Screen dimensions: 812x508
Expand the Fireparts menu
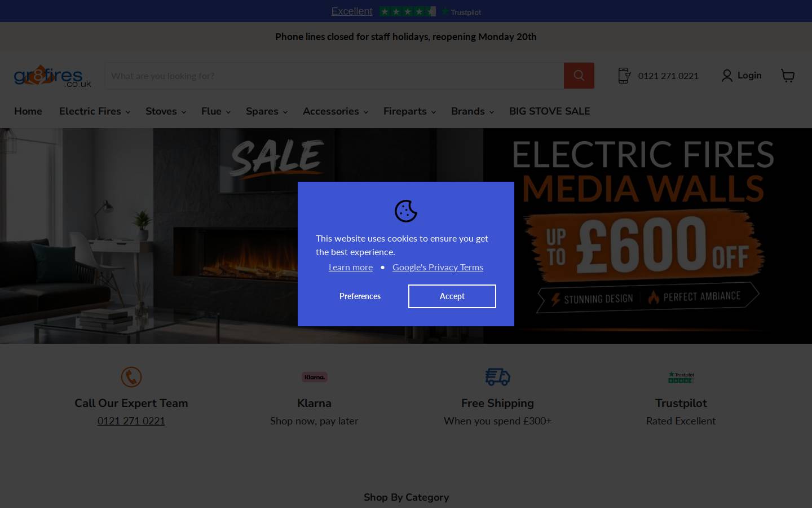coord(409,111)
